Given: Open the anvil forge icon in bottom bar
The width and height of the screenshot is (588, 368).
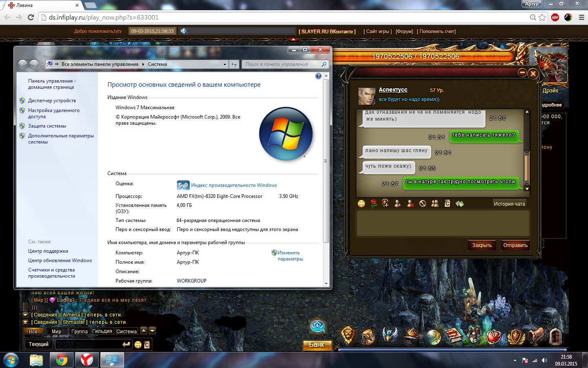Looking at the screenshot, I should 411,336.
